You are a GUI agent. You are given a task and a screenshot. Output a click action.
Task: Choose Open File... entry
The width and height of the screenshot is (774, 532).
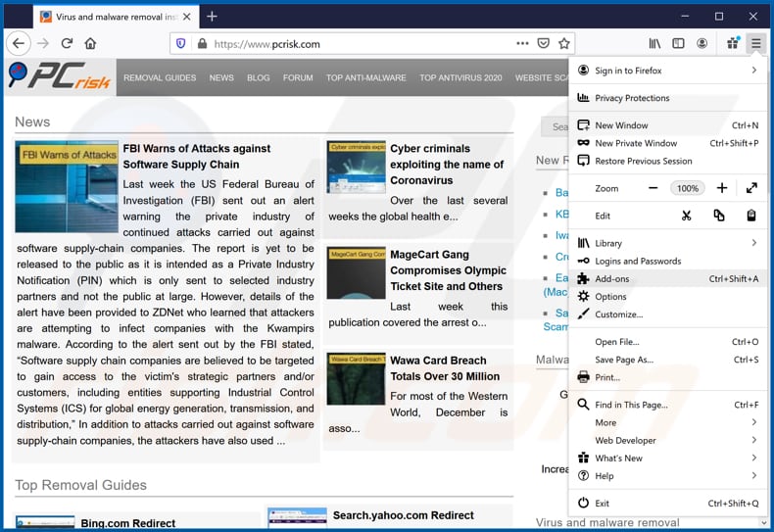tap(668, 342)
